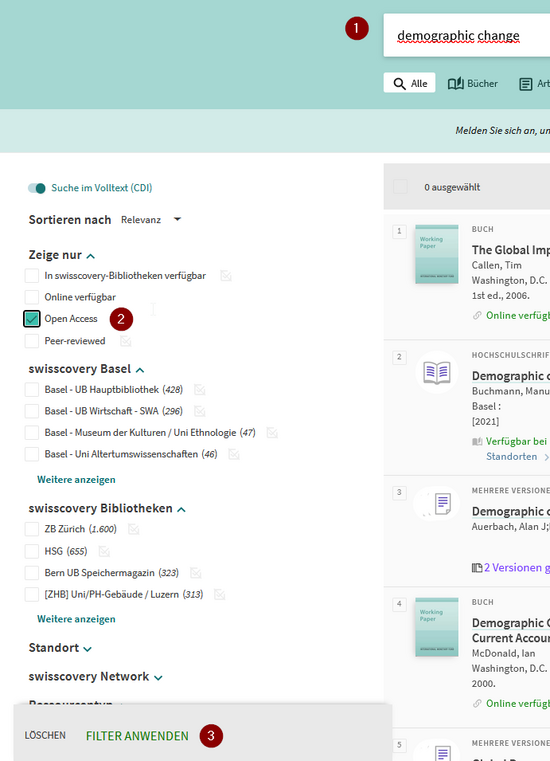Expand the swisscovery Network section
Viewport: 550px width, 761px height.
click(158, 678)
